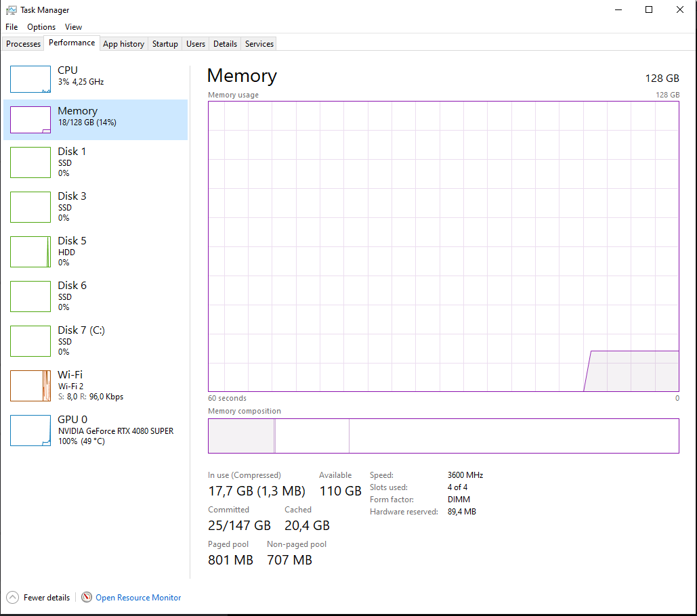Click the 17,7 GB (1,3 MB) in-use value
This screenshot has width=697, height=616.
click(257, 491)
